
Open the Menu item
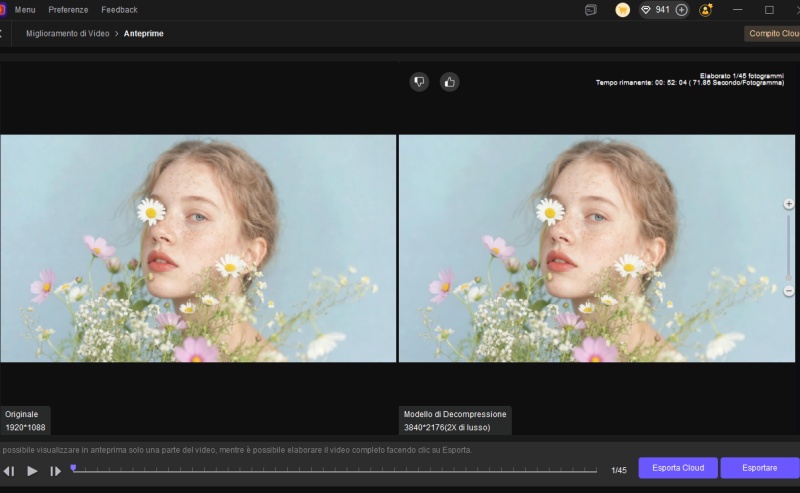pyautogui.click(x=25, y=9)
